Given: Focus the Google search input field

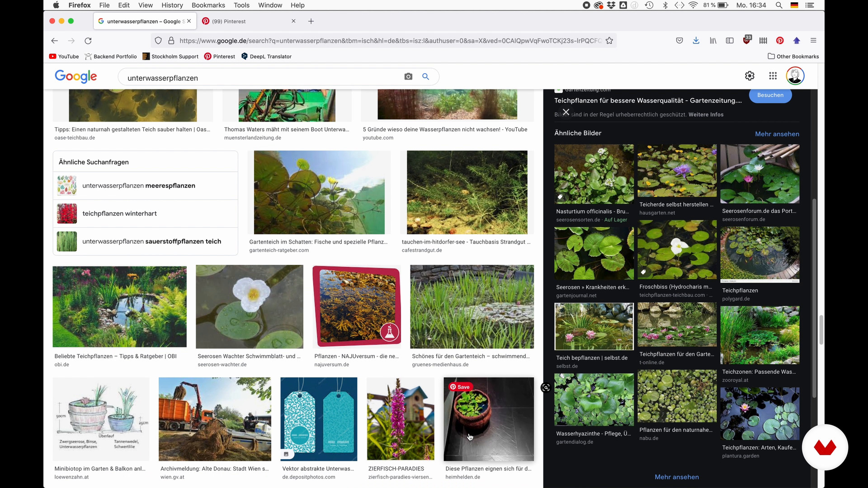Looking at the screenshot, I should [262, 78].
